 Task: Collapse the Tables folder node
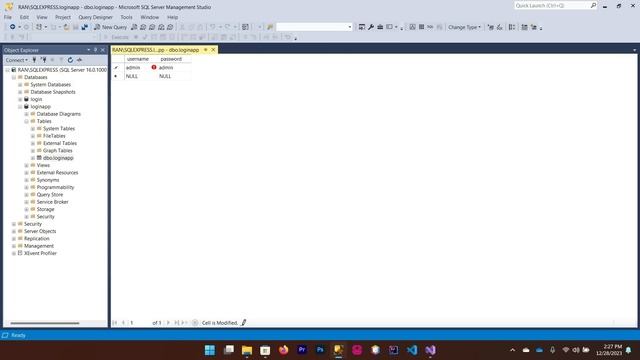[x=27, y=121]
